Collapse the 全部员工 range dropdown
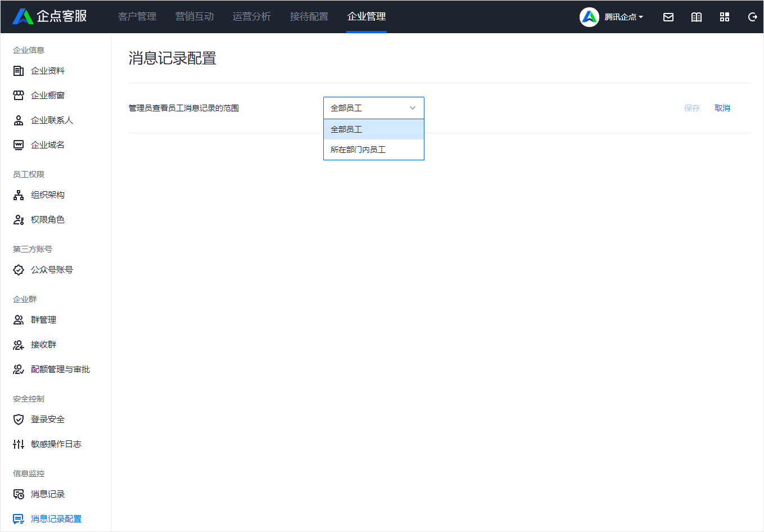The height and width of the screenshot is (532, 764). [x=374, y=108]
